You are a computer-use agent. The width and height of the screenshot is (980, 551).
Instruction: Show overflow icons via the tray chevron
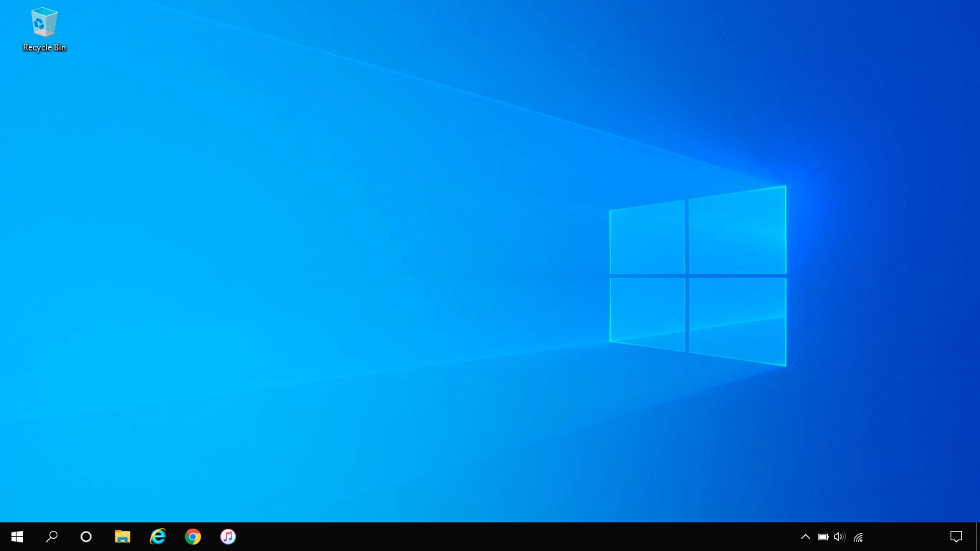(x=805, y=536)
